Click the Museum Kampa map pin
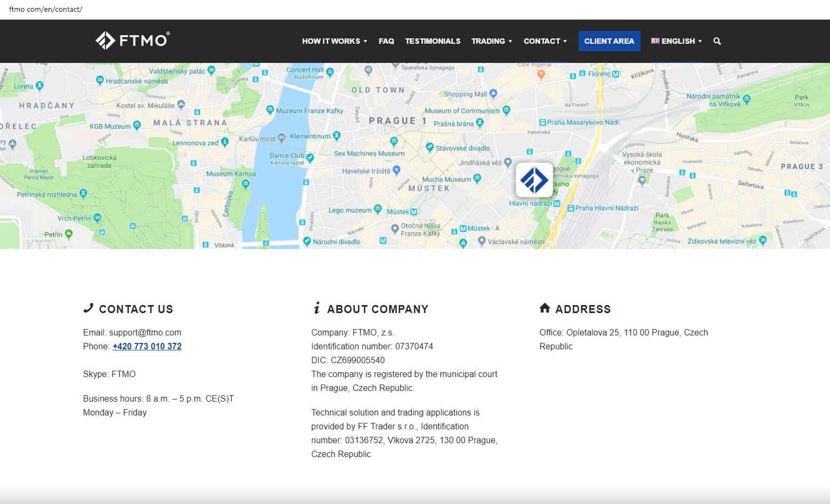Image resolution: width=830 pixels, height=504 pixels. click(x=246, y=183)
